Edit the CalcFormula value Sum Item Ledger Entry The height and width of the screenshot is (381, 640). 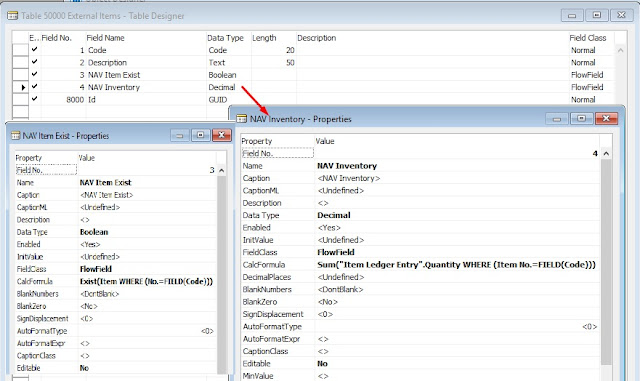pyautogui.click(x=456, y=265)
